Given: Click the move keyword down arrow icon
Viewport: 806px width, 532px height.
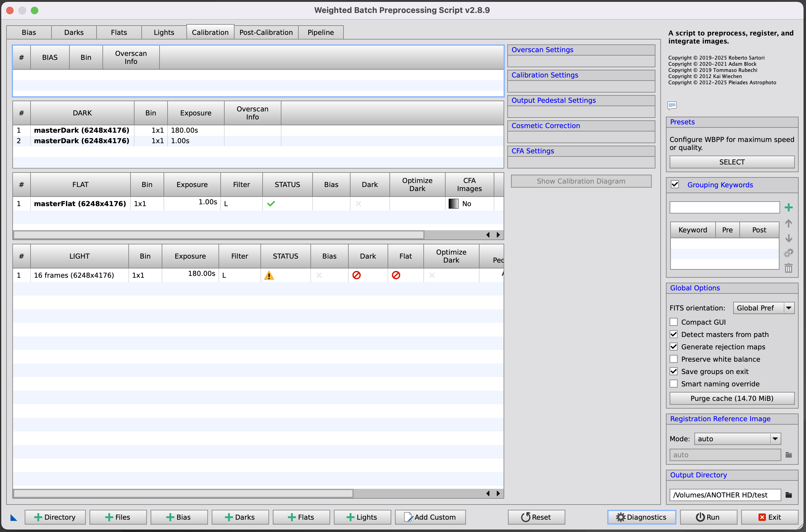Looking at the screenshot, I should [x=788, y=238].
